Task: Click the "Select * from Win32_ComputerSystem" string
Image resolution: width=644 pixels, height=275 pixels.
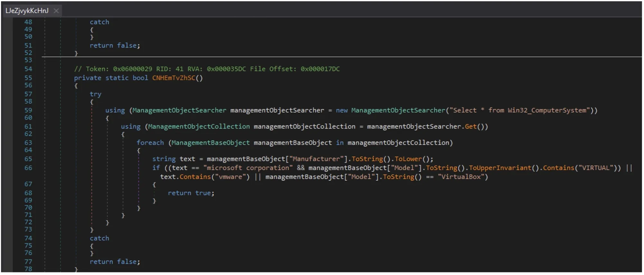Action: [x=520, y=110]
